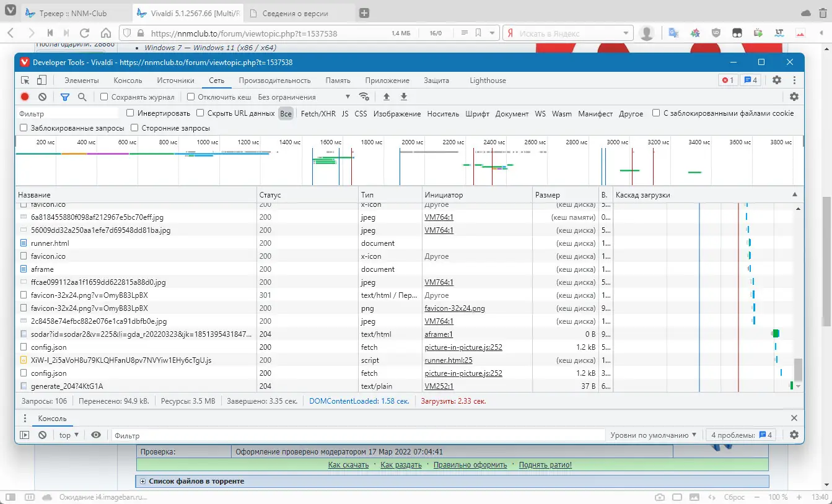Image resolution: width=832 pixels, height=504 pixels.
Task: Click the network Фильтр input field
Action: tap(68, 114)
